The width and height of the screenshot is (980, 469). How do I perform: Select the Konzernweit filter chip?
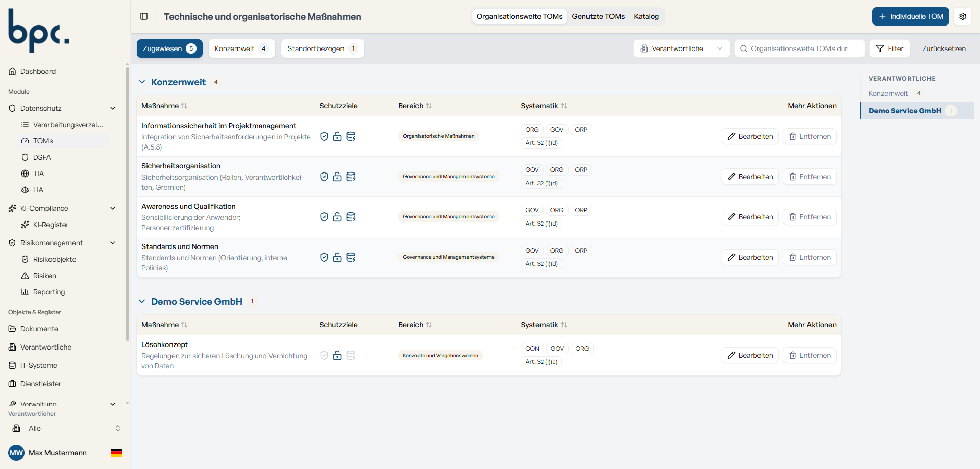[241, 48]
